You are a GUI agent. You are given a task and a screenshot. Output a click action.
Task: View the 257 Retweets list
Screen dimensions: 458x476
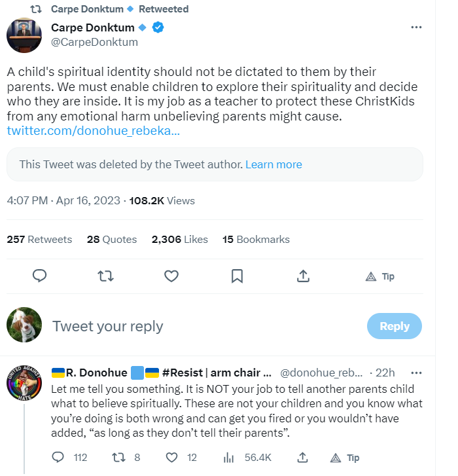(x=39, y=240)
